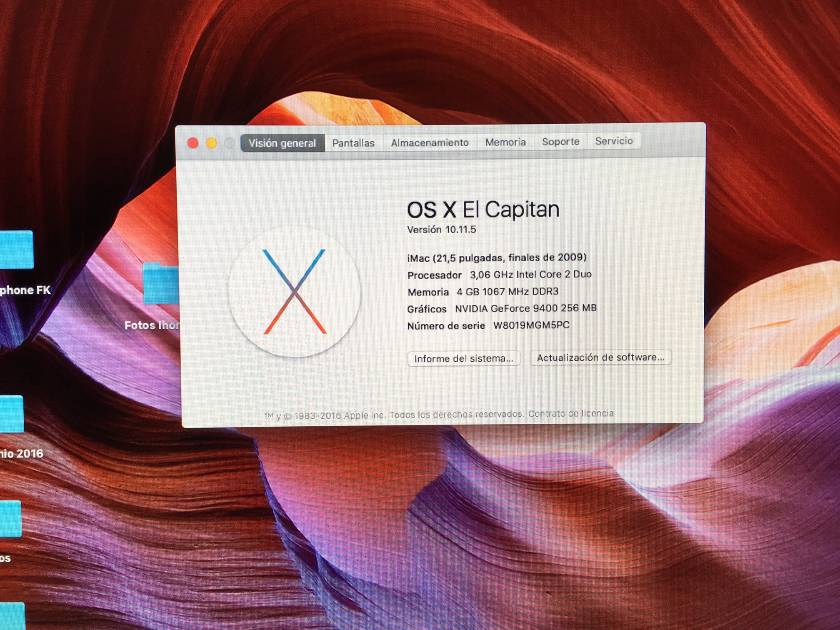Image resolution: width=840 pixels, height=630 pixels.
Task: Open the Almacenamiento tab
Action: (x=430, y=142)
